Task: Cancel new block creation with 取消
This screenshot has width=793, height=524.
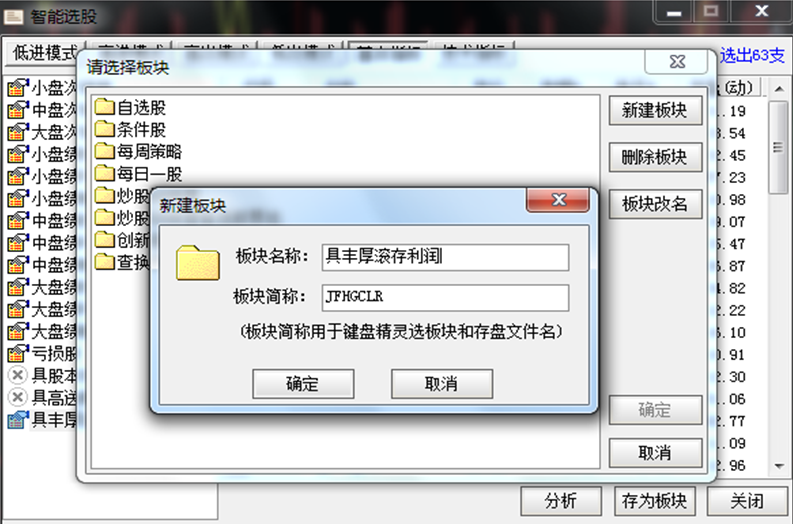Action: (442, 383)
